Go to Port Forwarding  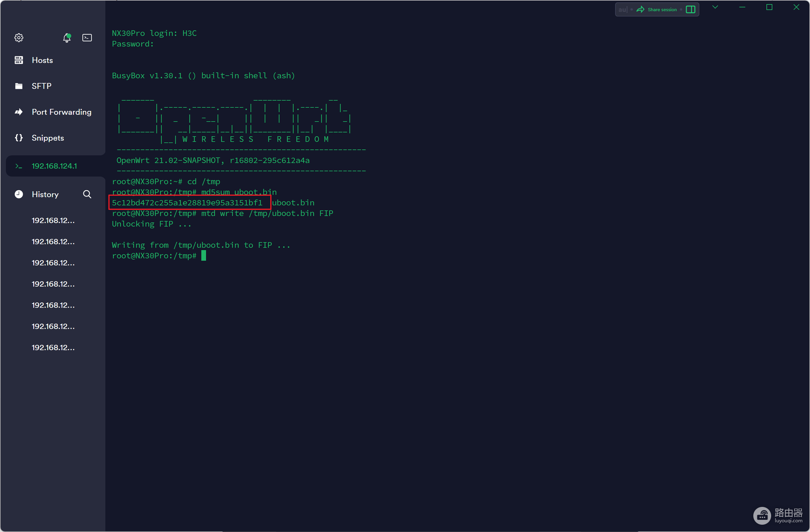(x=61, y=112)
